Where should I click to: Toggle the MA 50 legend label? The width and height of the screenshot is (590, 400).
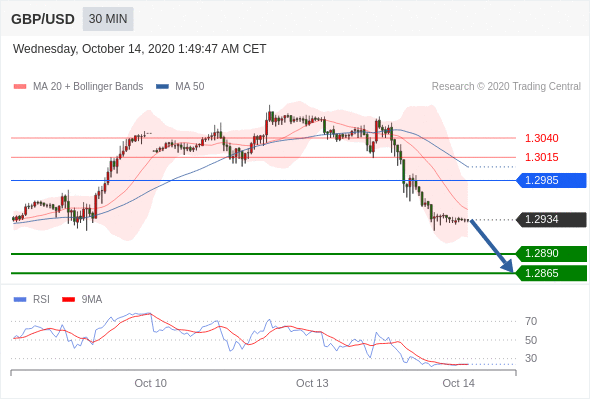[190, 87]
